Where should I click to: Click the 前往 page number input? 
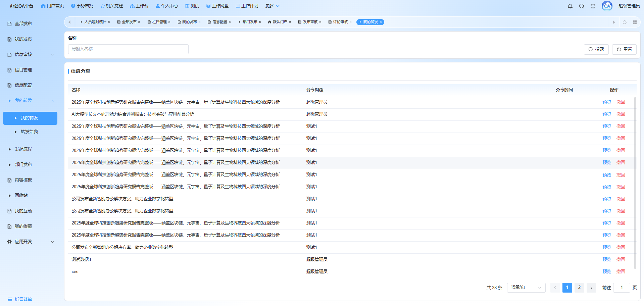point(622,288)
